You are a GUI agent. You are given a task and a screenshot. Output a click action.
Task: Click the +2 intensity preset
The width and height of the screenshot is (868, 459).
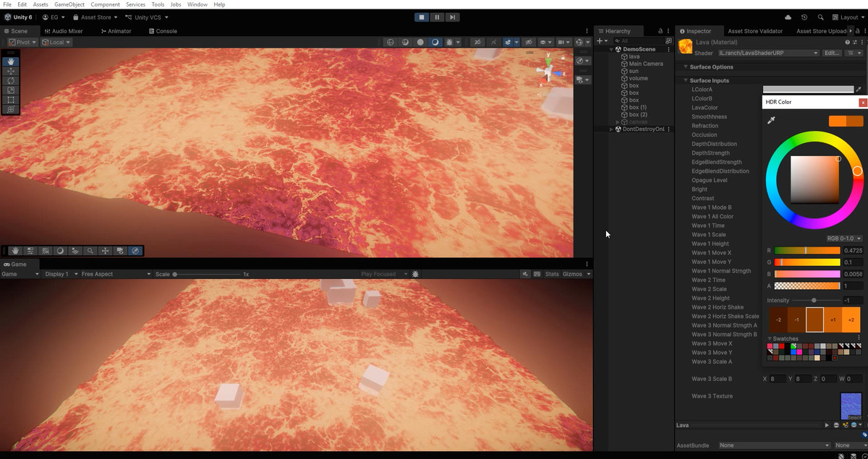pyautogui.click(x=851, y=319)
